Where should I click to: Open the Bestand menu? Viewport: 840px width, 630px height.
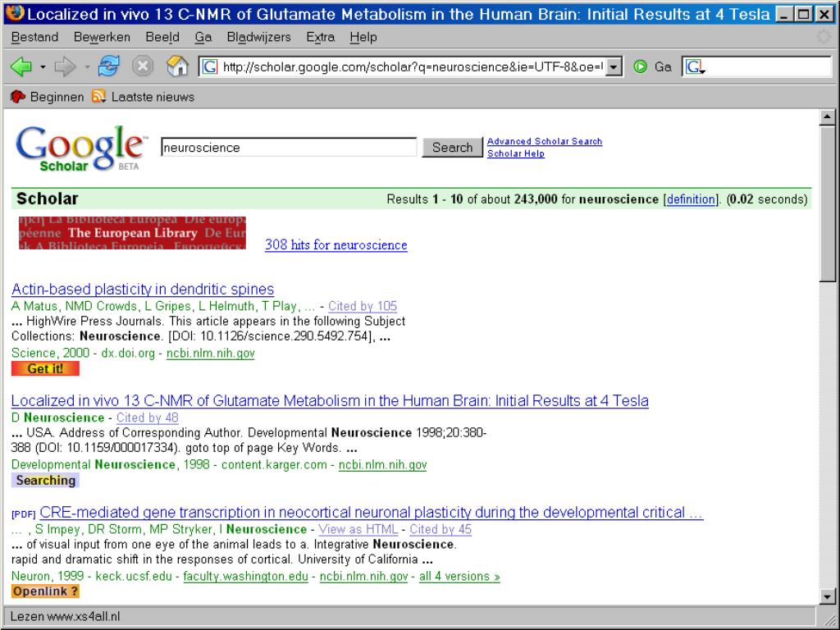tap(34, 37)
